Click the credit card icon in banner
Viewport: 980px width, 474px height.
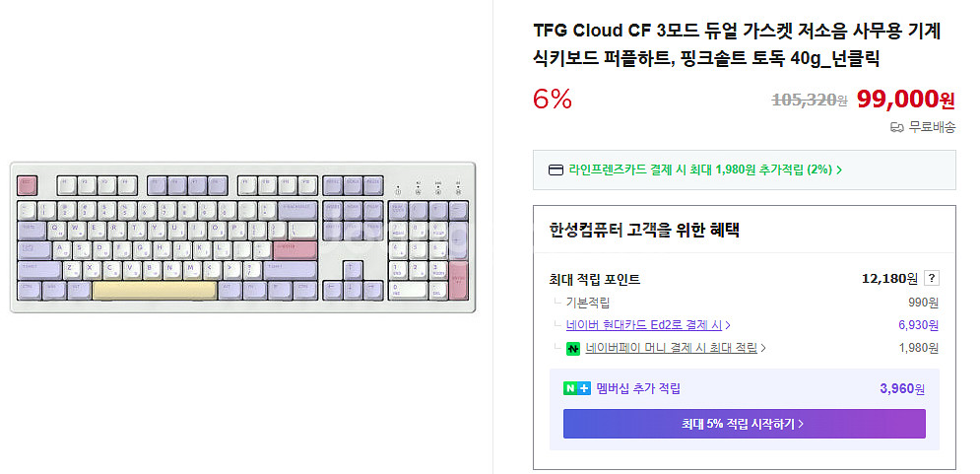555,170
